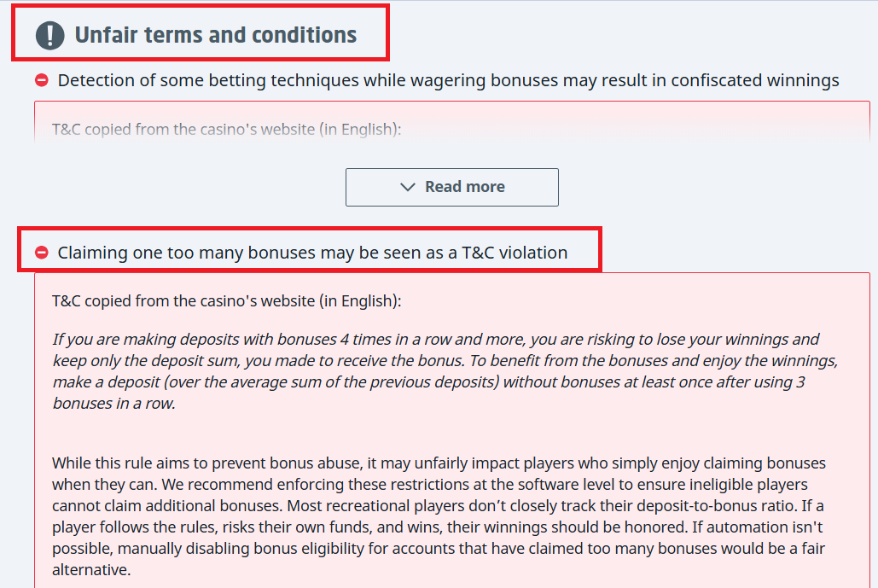878x588 pixels.
Task: Open Claiming one too many bonuses item title
Action: point(312,253)
